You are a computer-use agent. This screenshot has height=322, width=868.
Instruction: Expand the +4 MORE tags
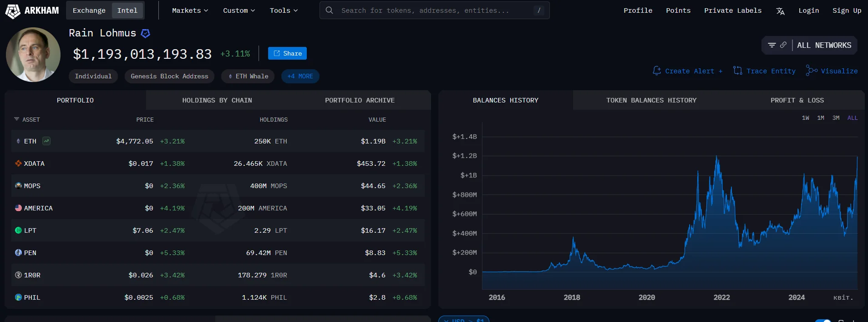point(300,77)
